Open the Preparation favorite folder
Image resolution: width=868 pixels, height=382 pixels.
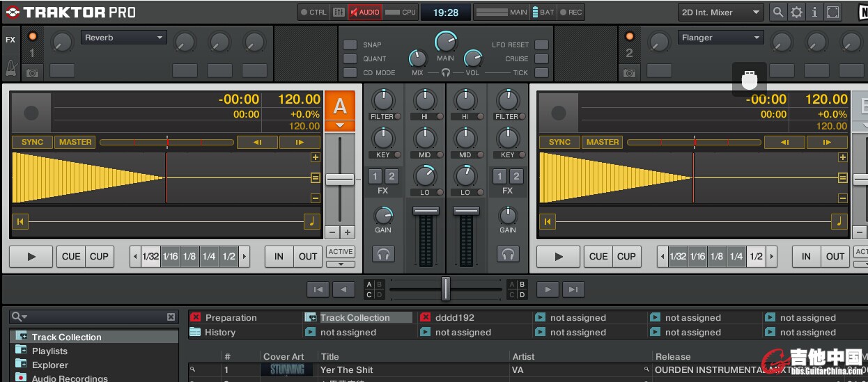point(231,318)
